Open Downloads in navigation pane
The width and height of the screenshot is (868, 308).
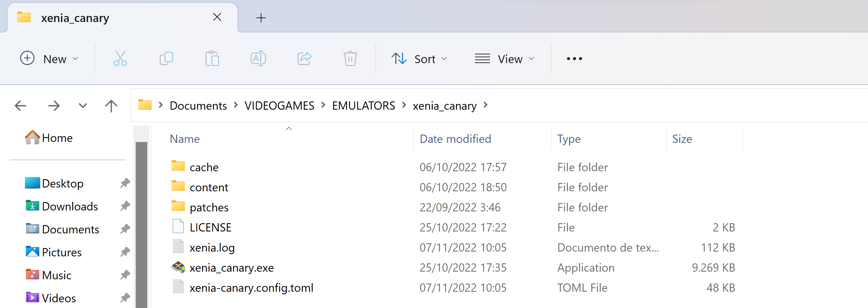coord(61,207)
